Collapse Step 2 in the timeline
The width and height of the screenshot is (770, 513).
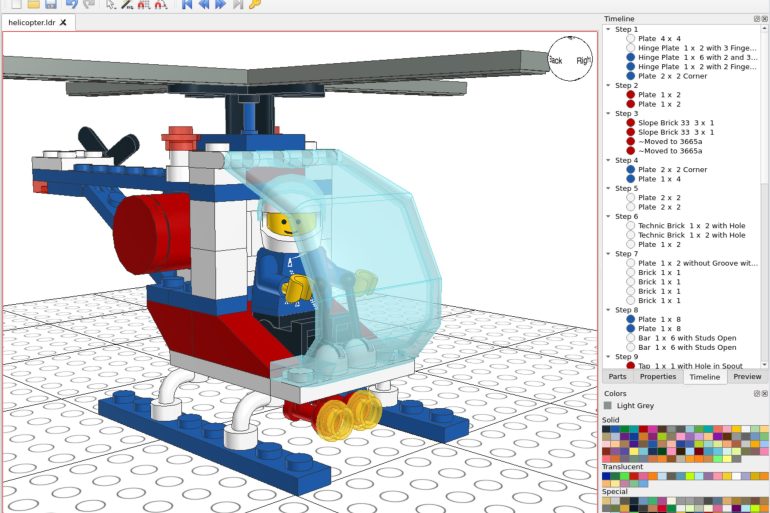pyautogui.click(x=608, y=85)
